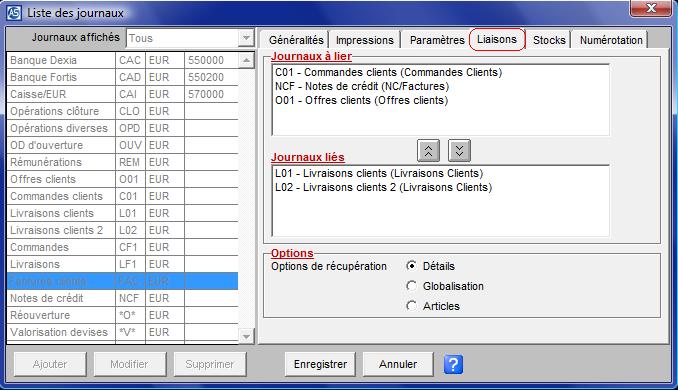
Task: Click the 550200 account cell
Action: [211, 77]
